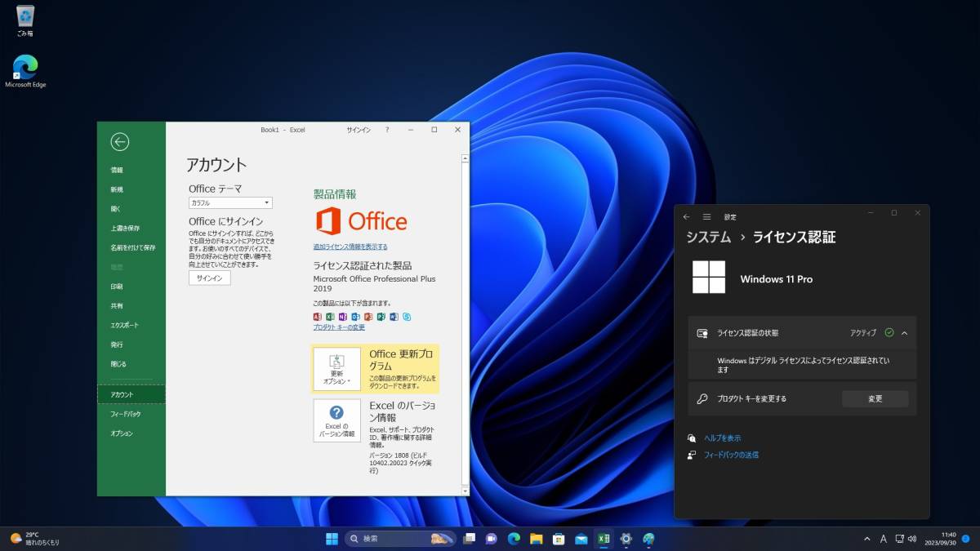Click the green back arrow in Excel backstage
Image resolution: width=980 pixels, height=551 pixels.
click(120, 142)
